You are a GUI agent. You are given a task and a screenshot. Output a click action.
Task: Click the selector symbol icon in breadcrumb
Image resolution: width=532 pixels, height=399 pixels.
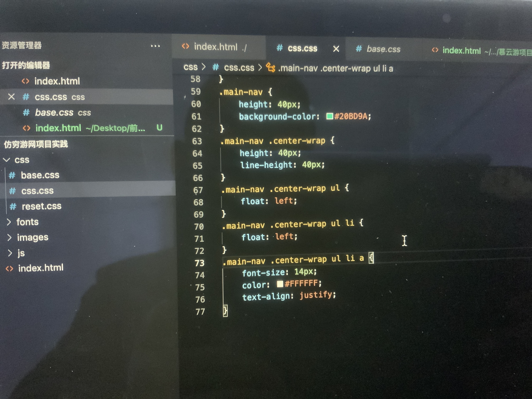[271, 68]
